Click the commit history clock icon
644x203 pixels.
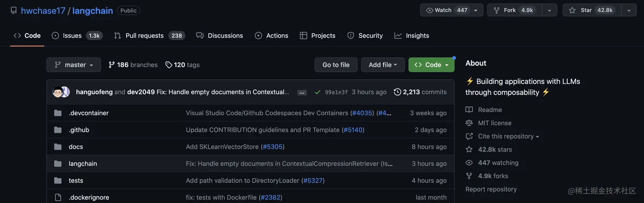coord(397,92)
